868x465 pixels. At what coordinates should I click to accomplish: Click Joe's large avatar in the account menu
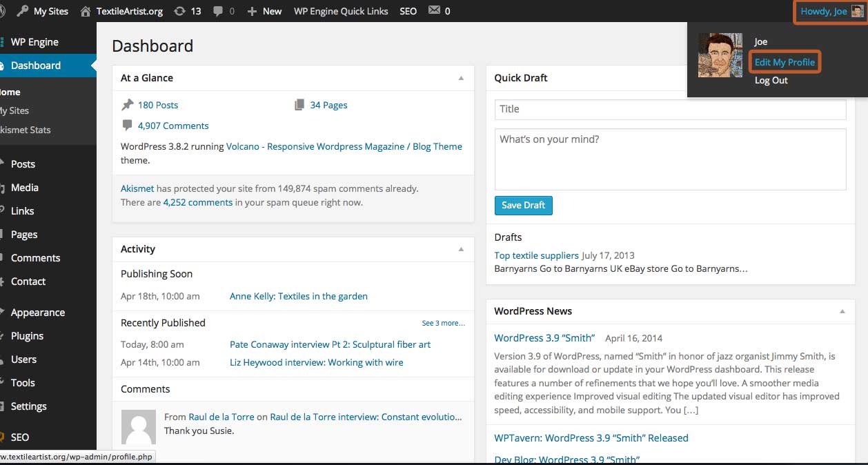pyautogui.click(x=720, y=55)
